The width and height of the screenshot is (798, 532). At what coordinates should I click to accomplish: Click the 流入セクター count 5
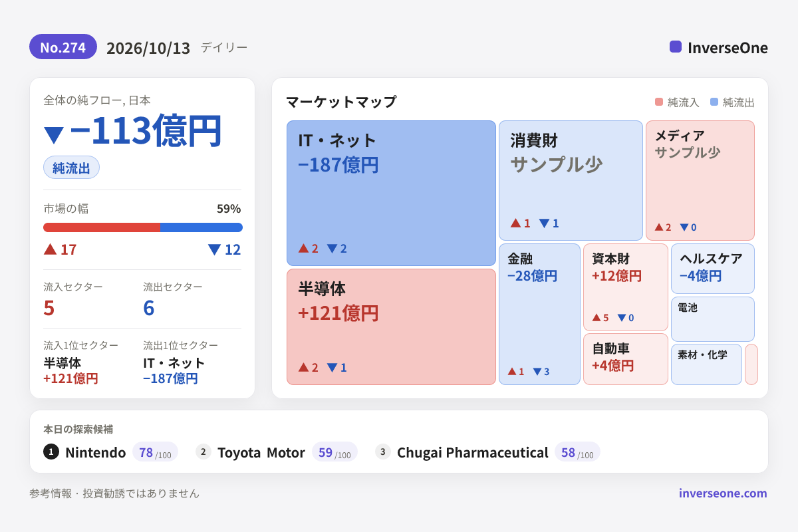tap(49, 308)
